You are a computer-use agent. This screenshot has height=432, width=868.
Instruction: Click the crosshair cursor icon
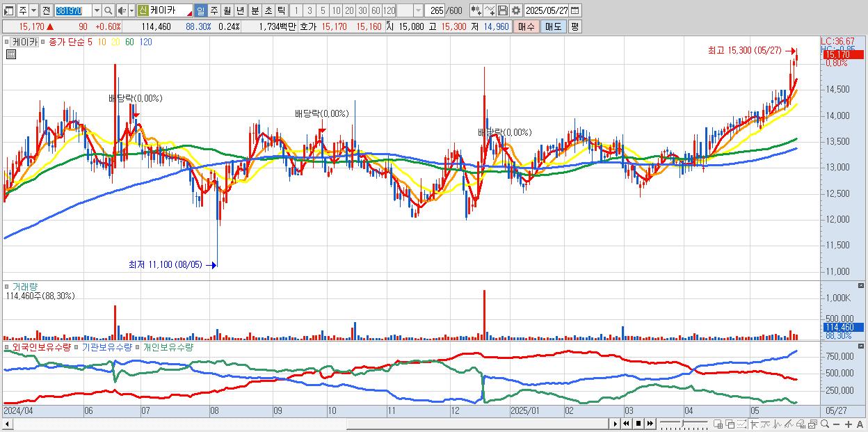(754, 424)
